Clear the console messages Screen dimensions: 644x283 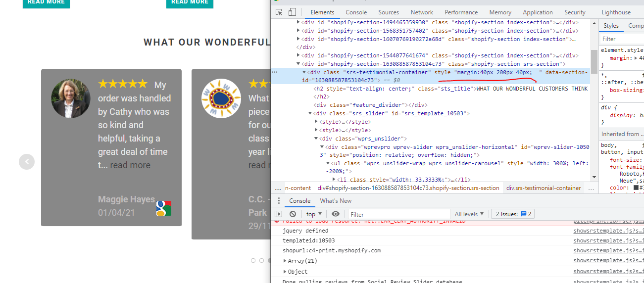pyautogui.click(x=293, y=214)
